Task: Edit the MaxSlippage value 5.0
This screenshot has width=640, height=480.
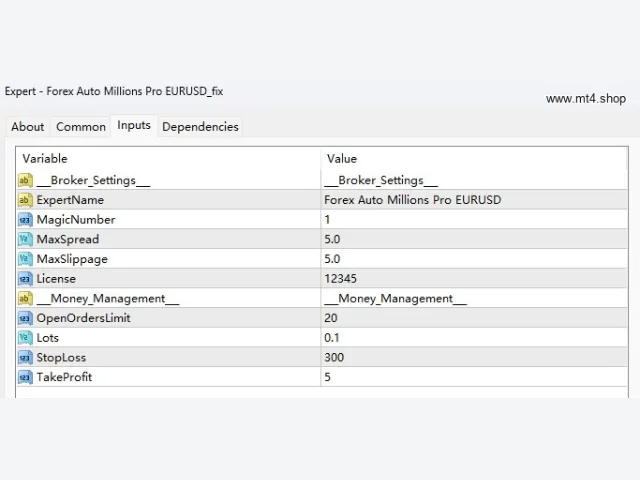Action: point(474,259)
